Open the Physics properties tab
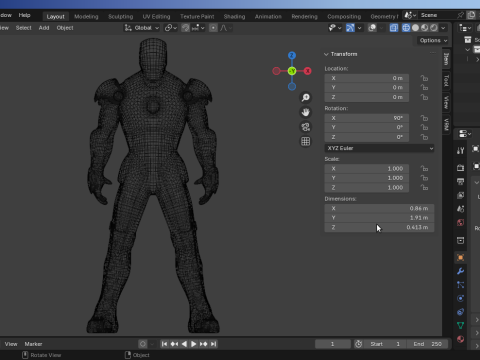The width and height of the screenshot is (480, 360). 460,298
